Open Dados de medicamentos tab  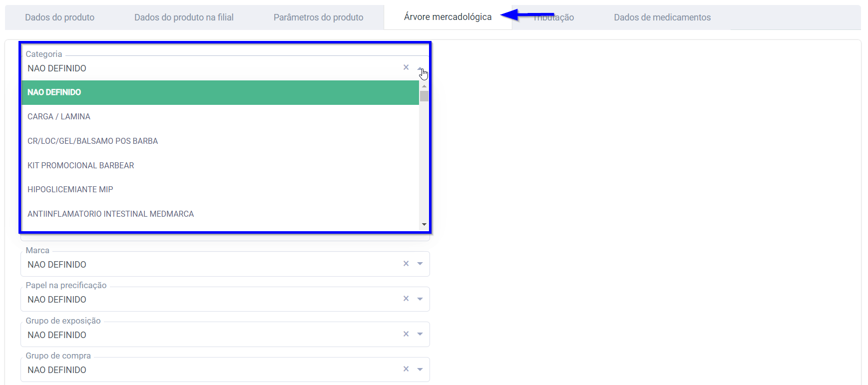[x=662, y=17]
